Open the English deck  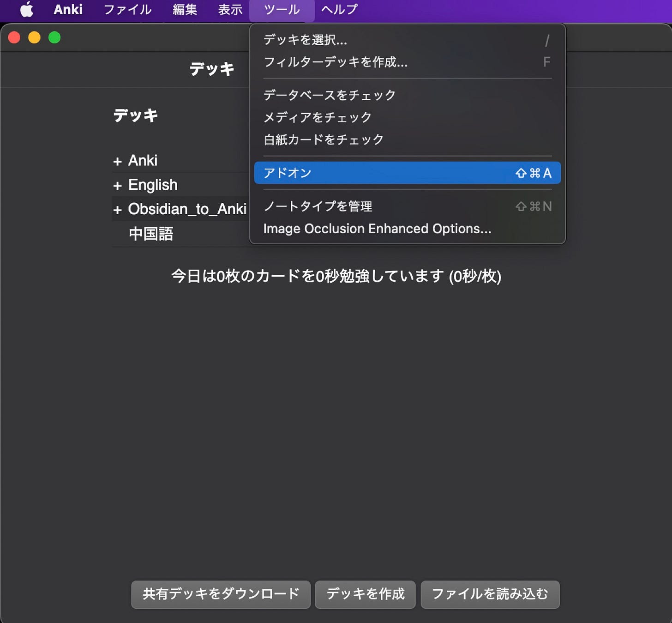[x=153, y=185]
